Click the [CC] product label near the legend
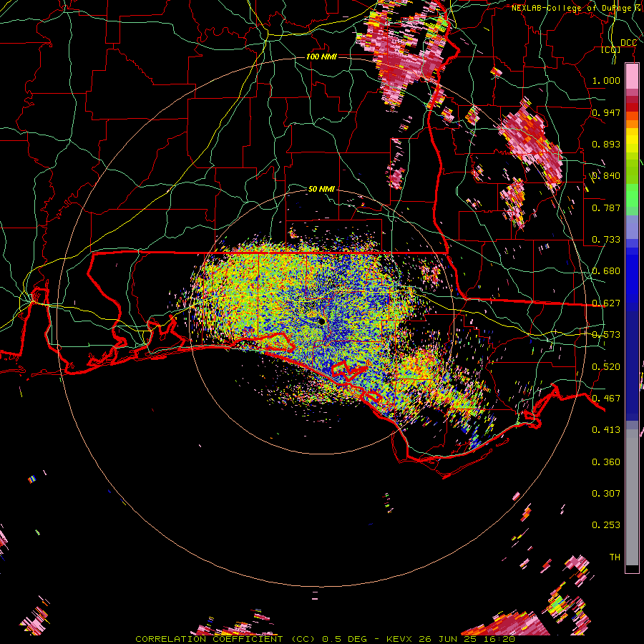The image size is (644, 644). coord(610,50)
